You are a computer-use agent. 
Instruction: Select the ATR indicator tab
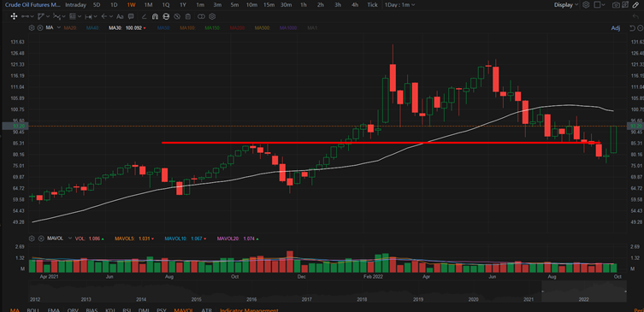(206, 310)
